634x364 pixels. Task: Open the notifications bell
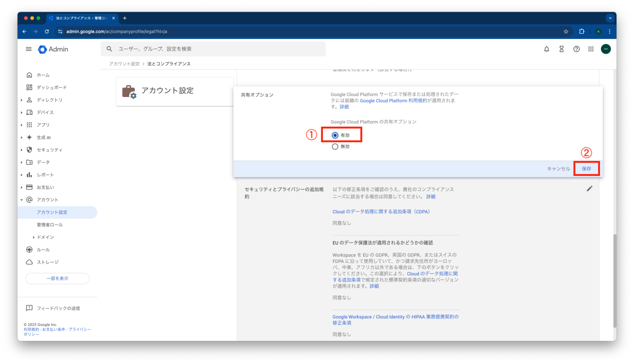(x=546, y=49)
